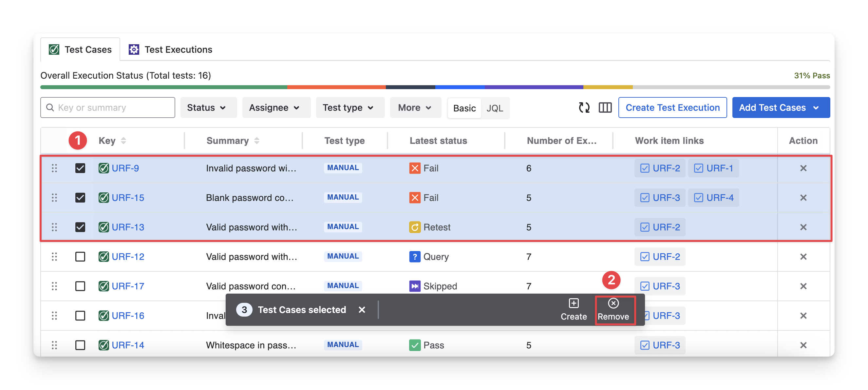Grab the drag handle of URF-17 row

click(54, 286)
